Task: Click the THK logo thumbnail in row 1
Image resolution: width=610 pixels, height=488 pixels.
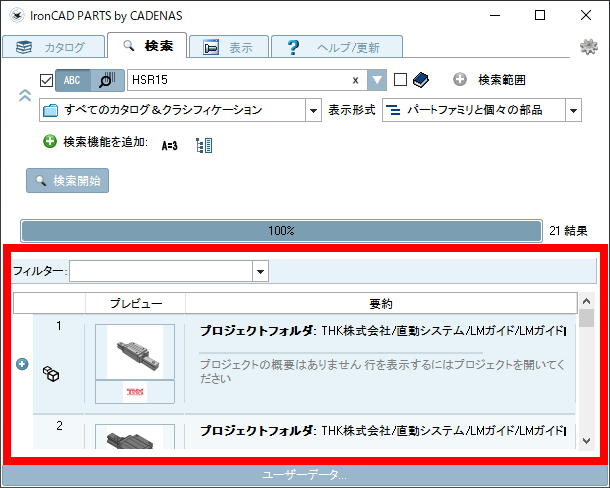Action: pos(135,391)
